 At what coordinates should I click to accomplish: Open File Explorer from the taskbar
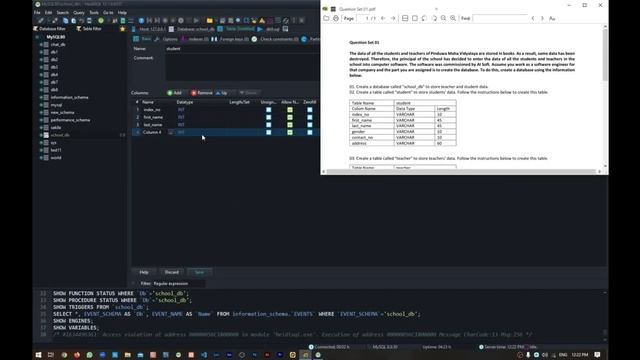tap(128, 355)
